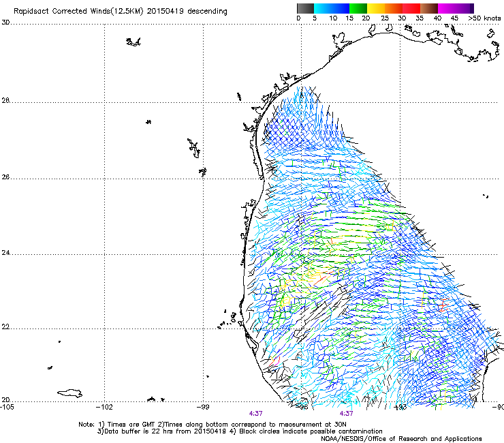Click the '-99' longitude axis label
This screenshot has height=443, width=504.
pos(203,407)
